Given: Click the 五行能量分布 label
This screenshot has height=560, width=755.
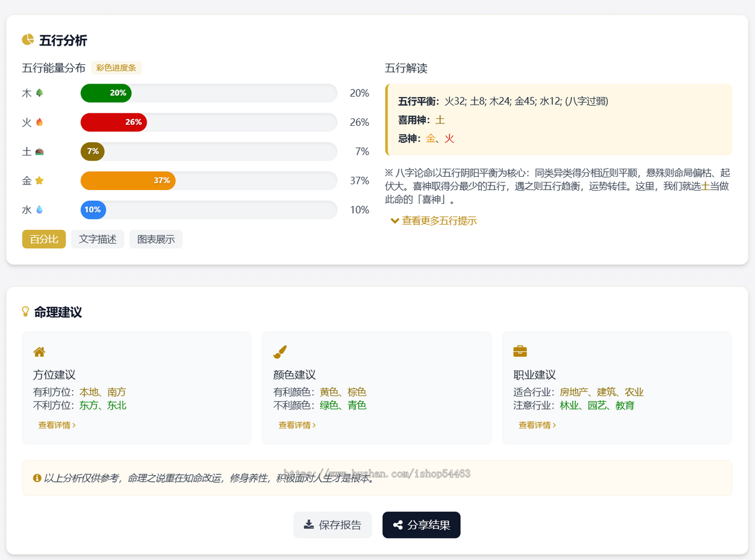Looking at the screenshot, I should [x=53, y=68].
